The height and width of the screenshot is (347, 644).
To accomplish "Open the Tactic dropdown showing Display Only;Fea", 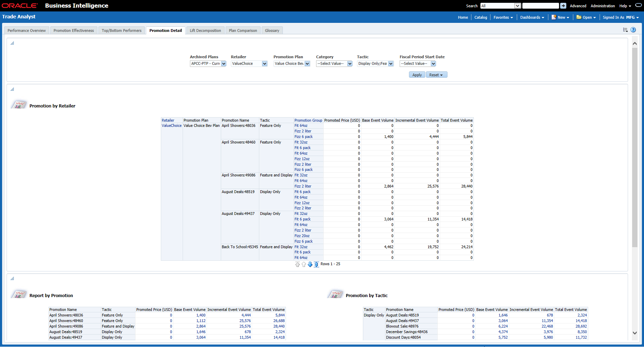I will click(x=391, y=63).
